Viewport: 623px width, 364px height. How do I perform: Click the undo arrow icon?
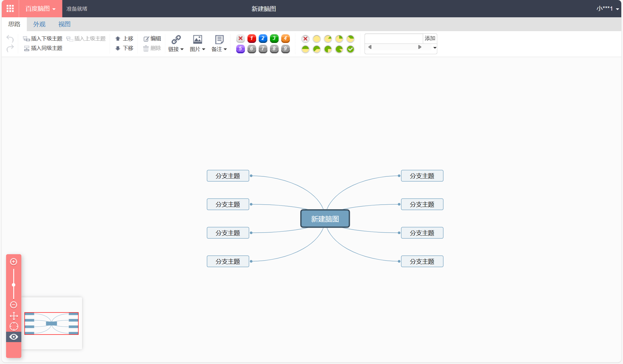point(10,38)
